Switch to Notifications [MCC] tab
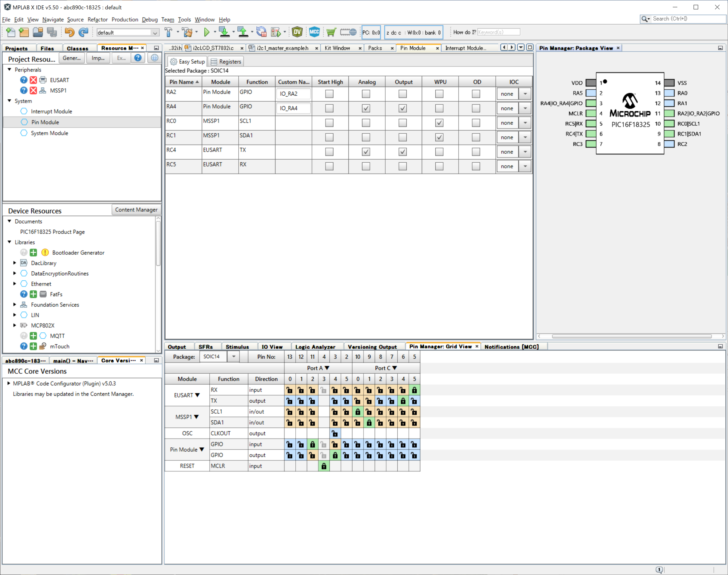 point(511,347)
